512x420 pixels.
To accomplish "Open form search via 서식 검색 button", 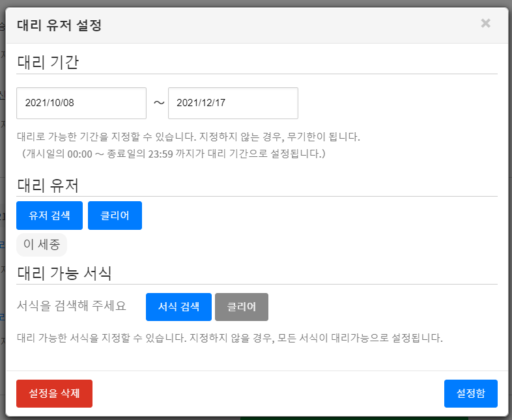I will (178, 307).
